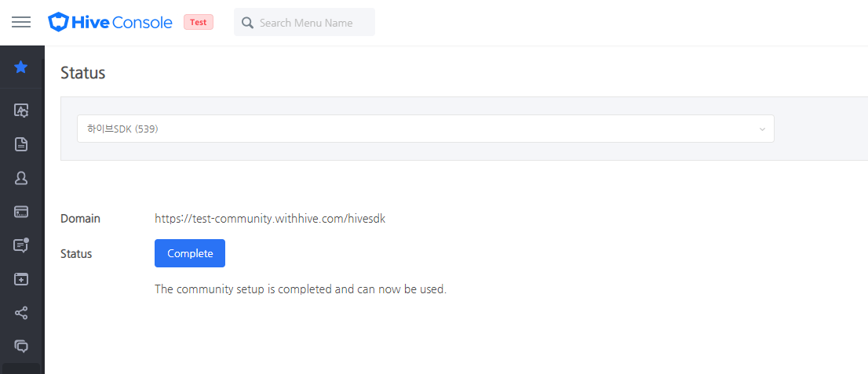The image size is (868, 374).
Task: Open the message notification sidebar icon
Action: [21, 245]
